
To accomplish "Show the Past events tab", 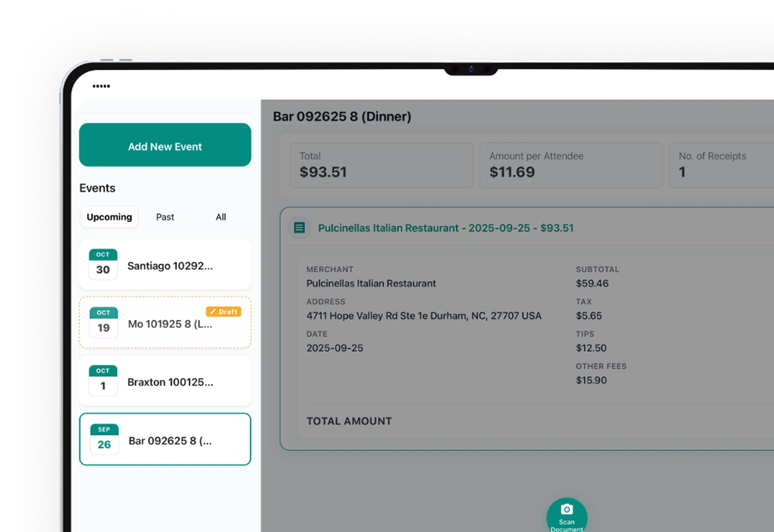I will 165,217.
